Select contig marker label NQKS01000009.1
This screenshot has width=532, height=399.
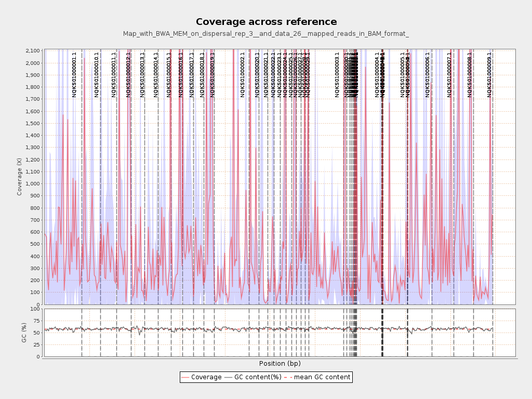pos(489,74)
